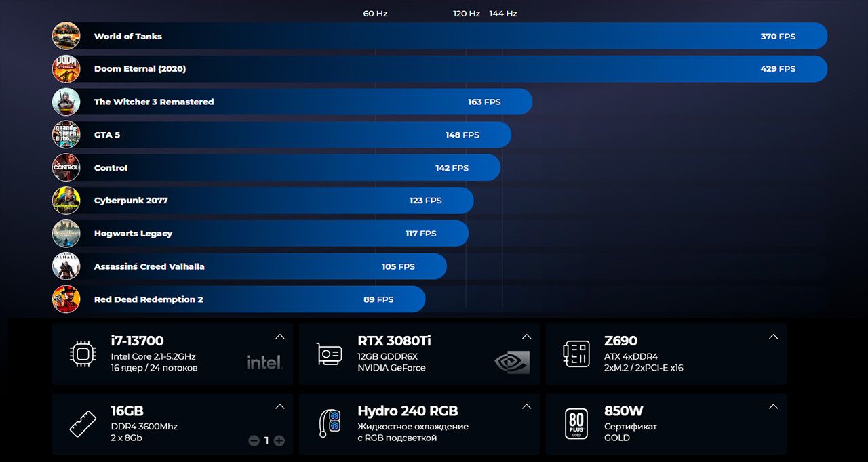The image size is (868, 462).
Task: Click the CPU chip icon
Action: pyautogui.click(x=83, y=354)
